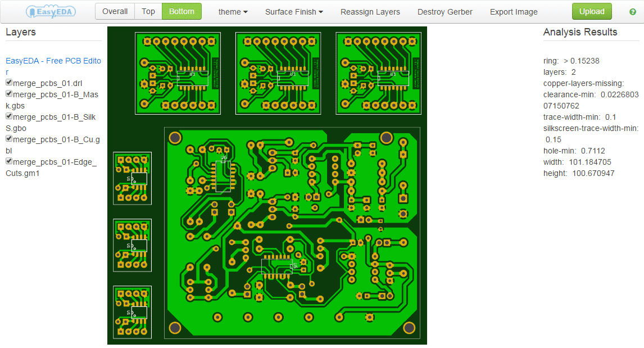Click Export Image in the toolbar

(514, 12)
